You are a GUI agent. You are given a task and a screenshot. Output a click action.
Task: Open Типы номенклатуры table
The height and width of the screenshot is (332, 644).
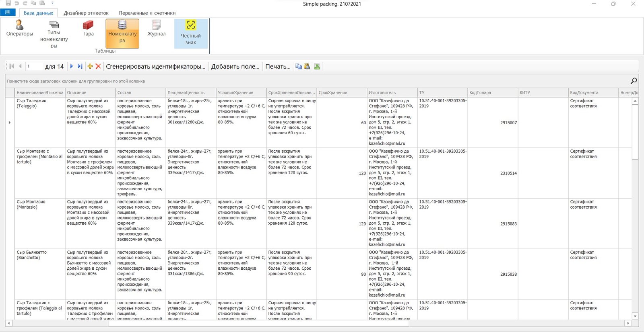54,34
